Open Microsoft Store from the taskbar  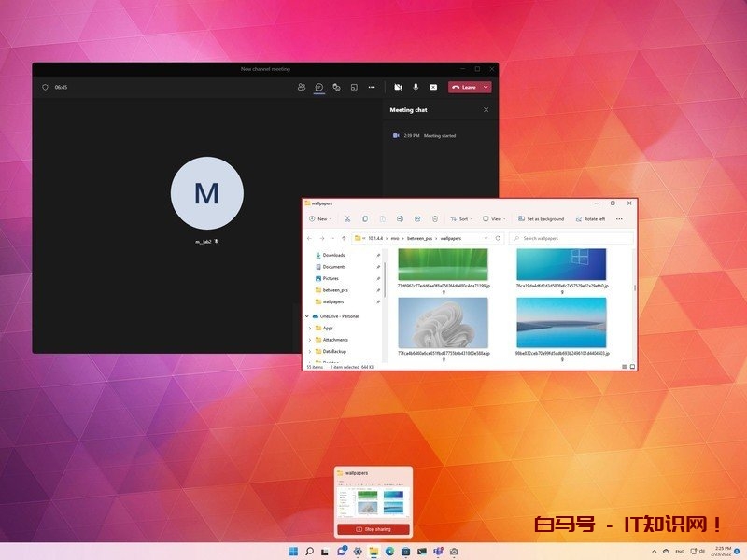[405, 552]
